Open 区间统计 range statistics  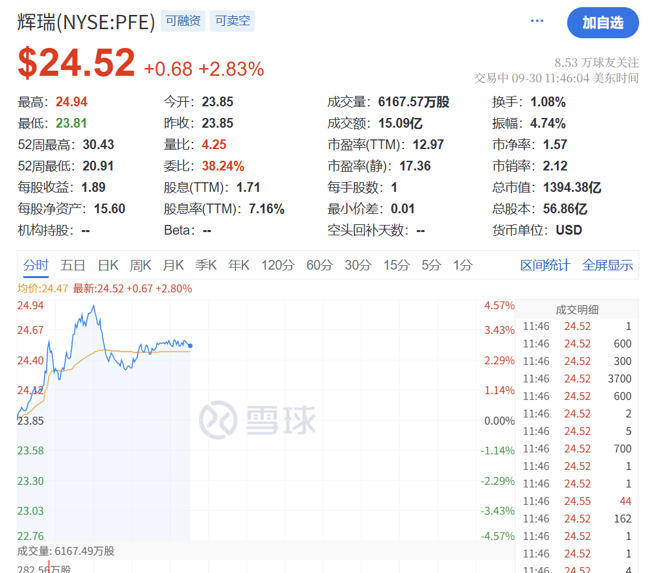tap(545, 265)
